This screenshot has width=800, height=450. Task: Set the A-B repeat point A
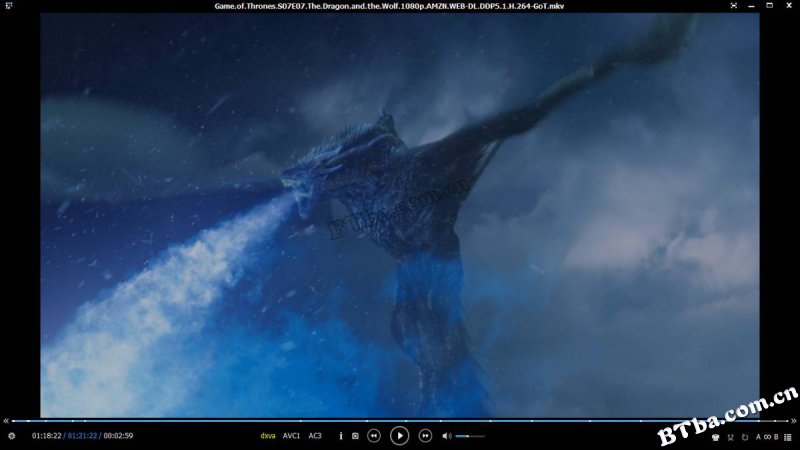coord(758,437)
